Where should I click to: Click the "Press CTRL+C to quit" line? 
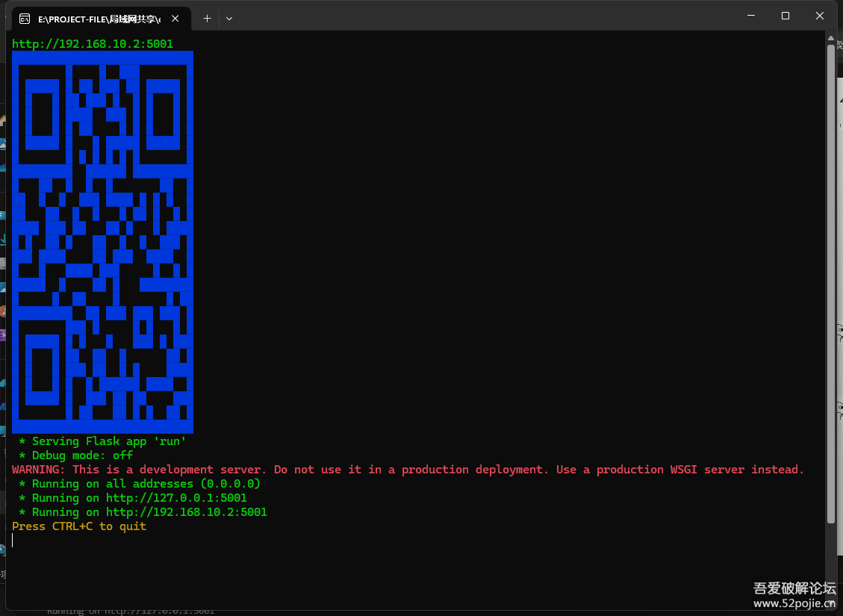pyautogui.click(x=79, y=526)
